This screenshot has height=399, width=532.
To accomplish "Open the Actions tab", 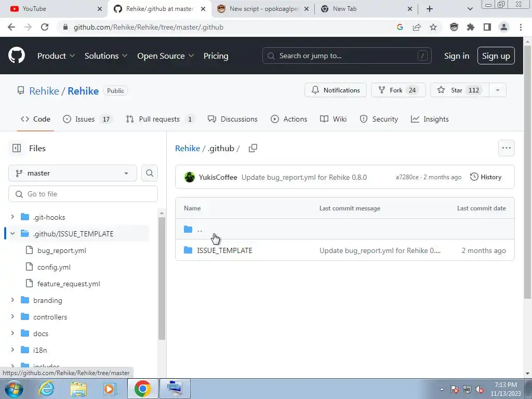I will click(289, 119).
